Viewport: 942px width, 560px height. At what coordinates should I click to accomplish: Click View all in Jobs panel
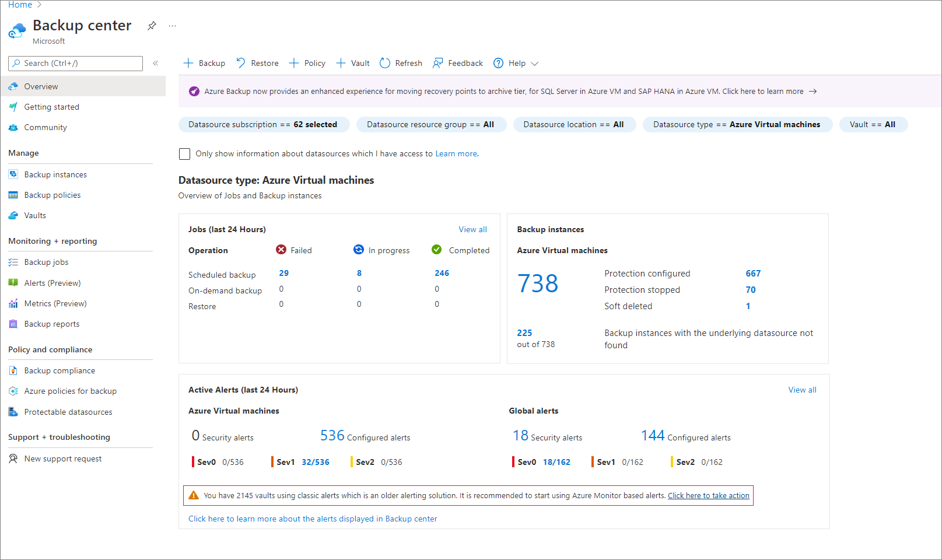pos(472,229)
